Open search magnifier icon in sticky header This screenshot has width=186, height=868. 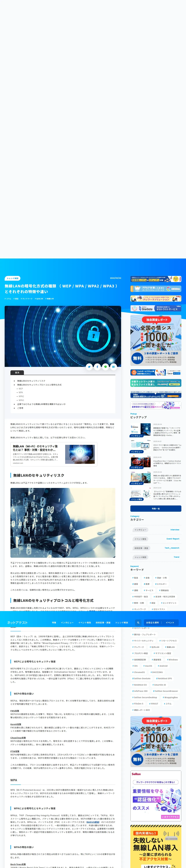click(x=138, y=622)
